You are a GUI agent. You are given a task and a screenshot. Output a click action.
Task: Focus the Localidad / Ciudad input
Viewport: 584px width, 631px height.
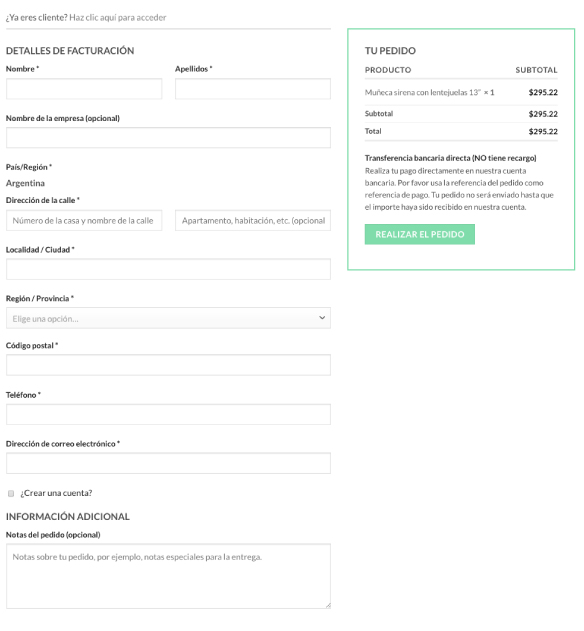[x=168, y=269]
